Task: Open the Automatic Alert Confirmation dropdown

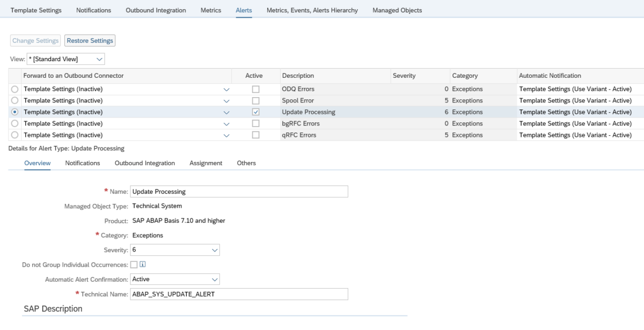Action: (x=214, y=279)
